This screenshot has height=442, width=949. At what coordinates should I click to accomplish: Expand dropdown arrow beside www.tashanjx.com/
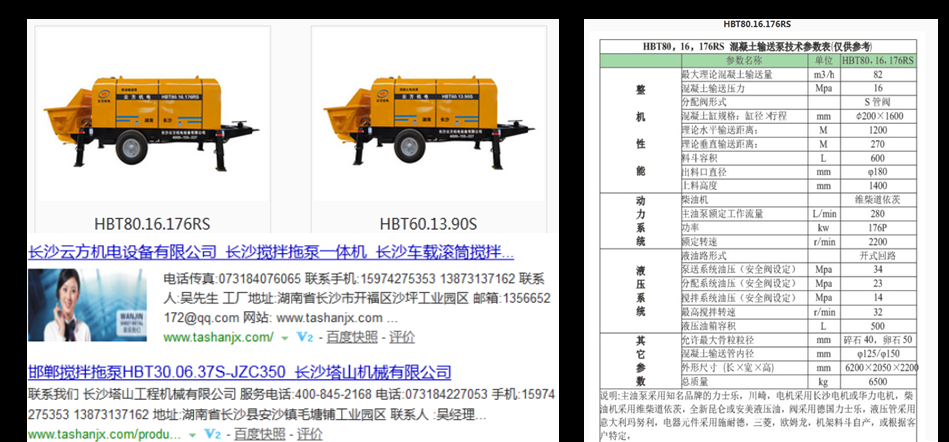pyautogui.click(x=284, y=338)
